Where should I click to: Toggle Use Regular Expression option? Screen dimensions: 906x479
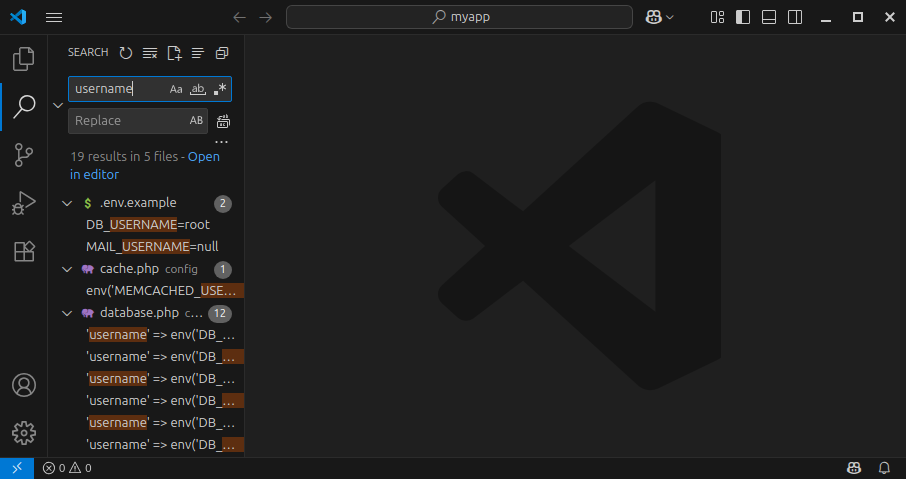[220, 89]
